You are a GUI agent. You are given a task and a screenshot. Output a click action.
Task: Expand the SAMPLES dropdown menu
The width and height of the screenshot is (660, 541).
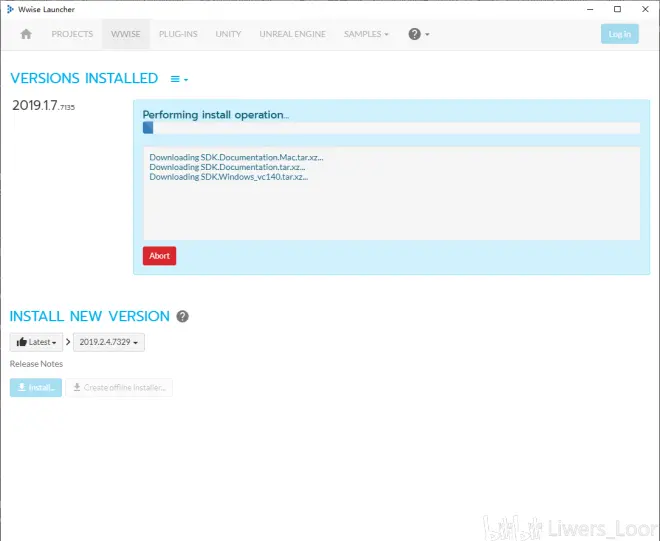[366, 34]
